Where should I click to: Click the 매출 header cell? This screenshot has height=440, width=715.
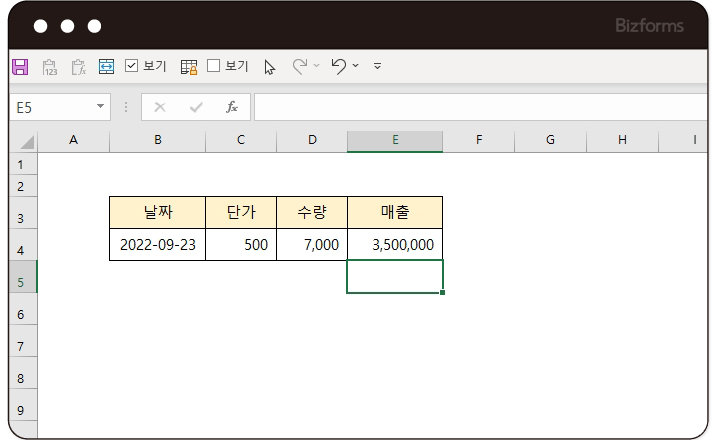pos(395,212)
